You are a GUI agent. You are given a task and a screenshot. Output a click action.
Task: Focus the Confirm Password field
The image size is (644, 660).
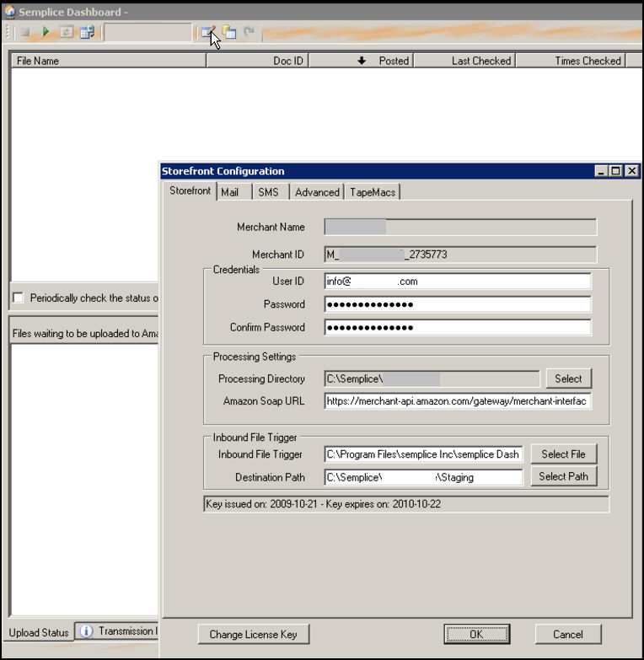(458, 328)
